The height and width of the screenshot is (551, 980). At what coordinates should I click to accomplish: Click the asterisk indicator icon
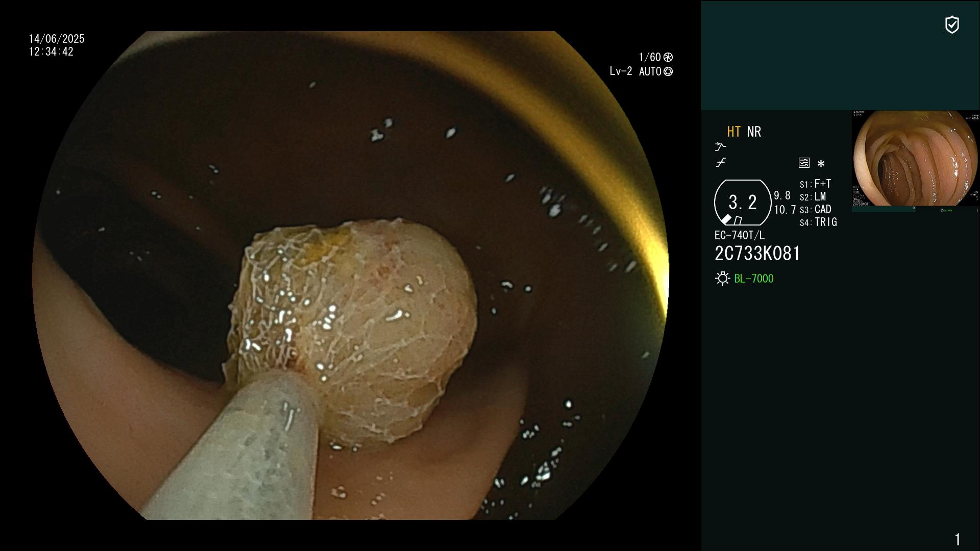coord(821,164)
